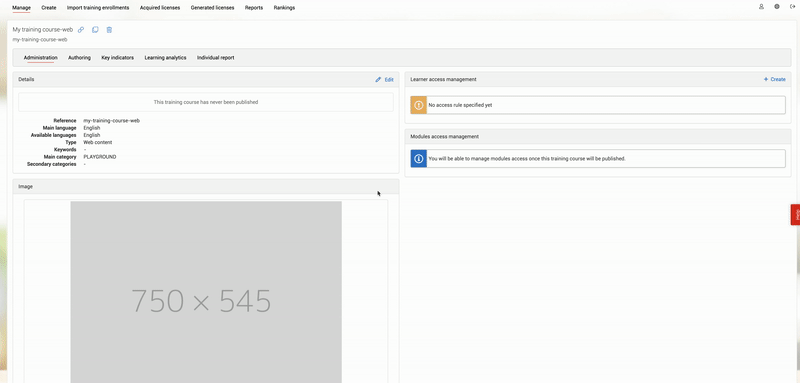
Task: Copy the training course link icon
Action: pos(81,30)
